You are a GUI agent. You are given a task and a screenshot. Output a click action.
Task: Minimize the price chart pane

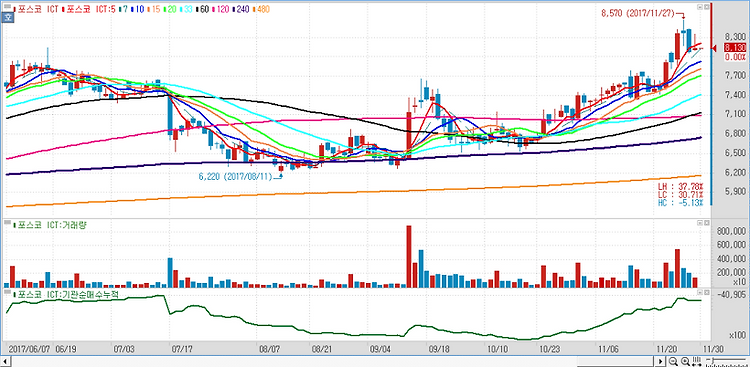tap(700, 7)
